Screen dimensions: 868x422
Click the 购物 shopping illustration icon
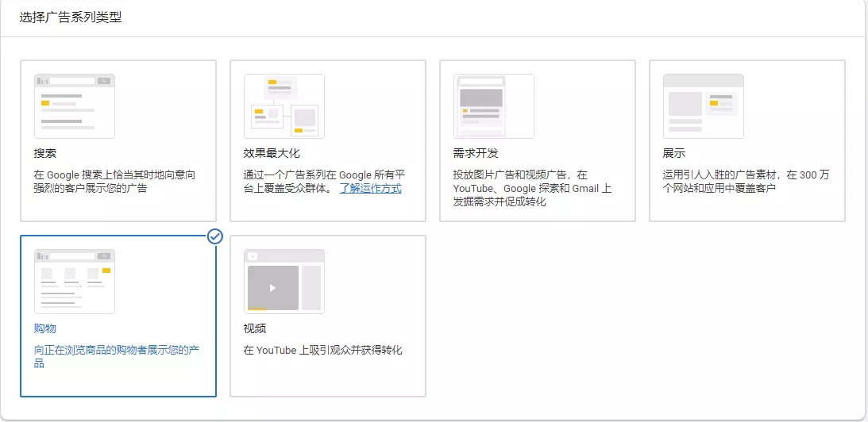coord(75,282)
